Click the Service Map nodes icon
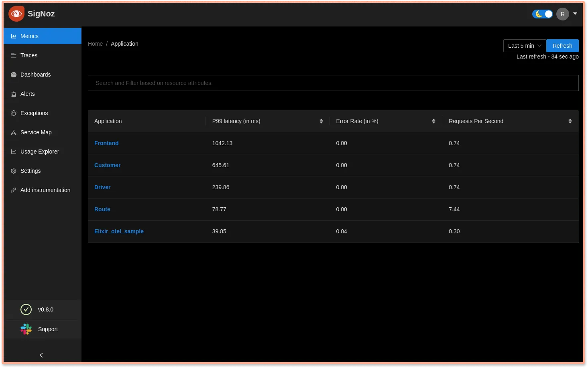 pos(14,132)
